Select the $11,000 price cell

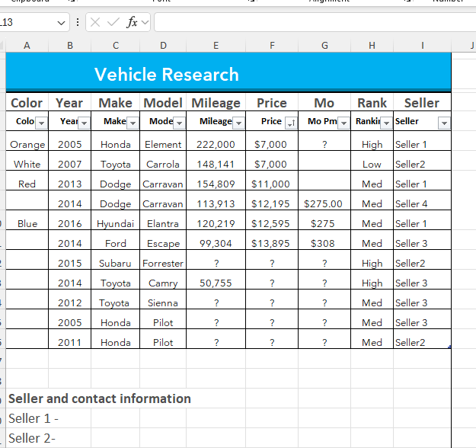[272, 181]
